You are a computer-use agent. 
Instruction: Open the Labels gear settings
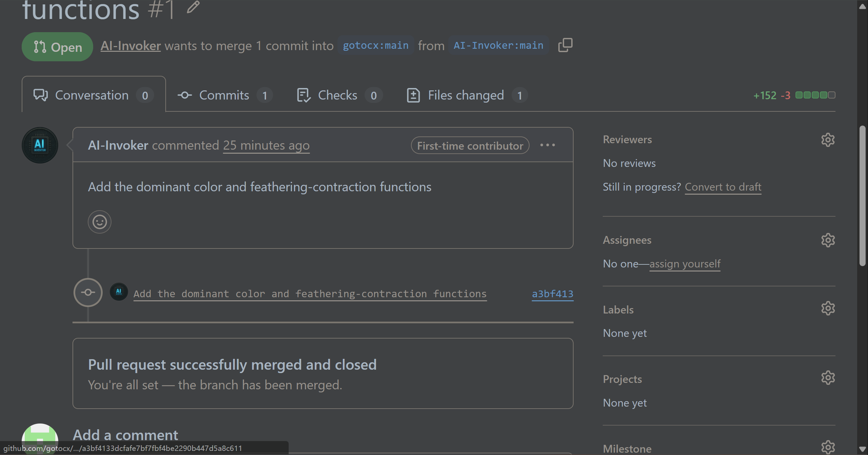pos(828,308)
